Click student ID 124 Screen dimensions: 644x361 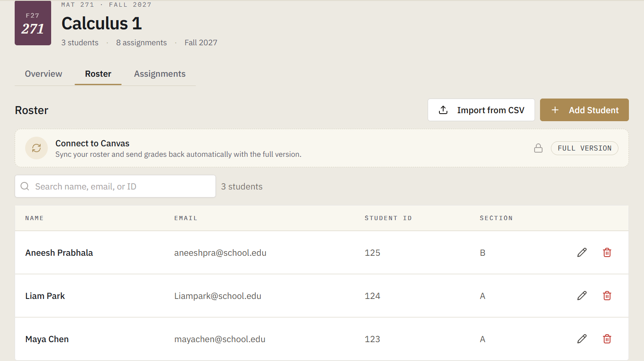click(372, 296)
